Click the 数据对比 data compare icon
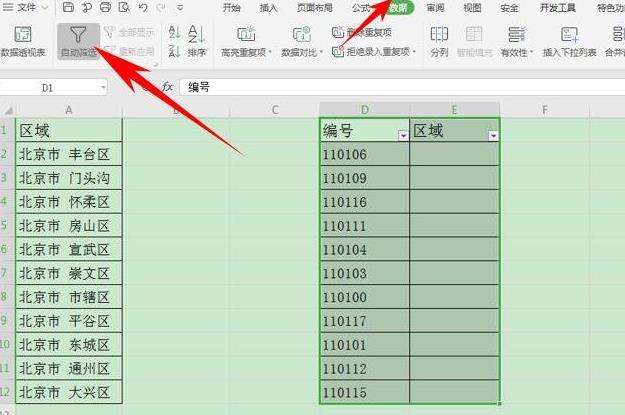 click(301, 34)
